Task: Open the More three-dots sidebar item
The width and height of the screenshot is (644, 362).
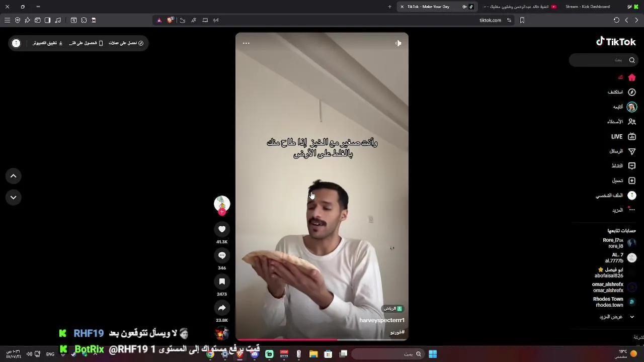Action: (632, 210)
